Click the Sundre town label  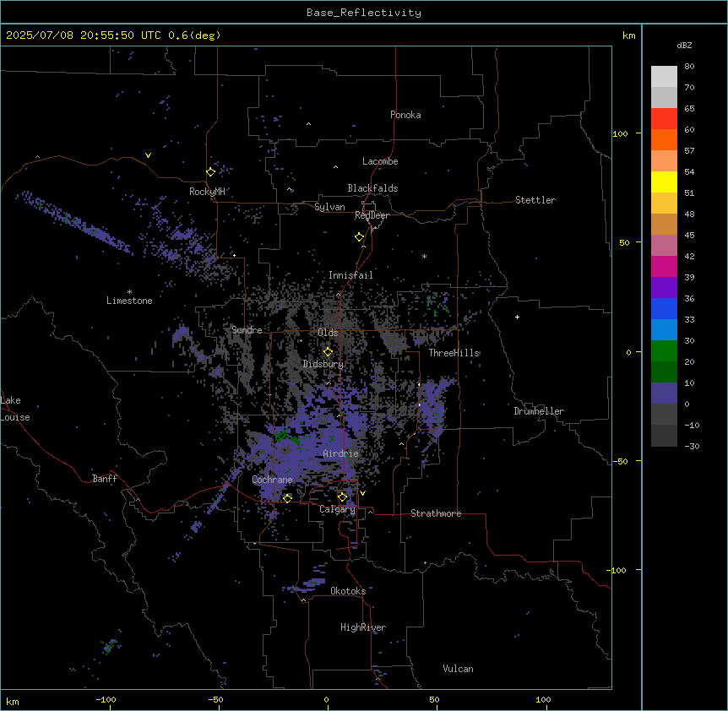pyautogui.click(x=247, y=330)
